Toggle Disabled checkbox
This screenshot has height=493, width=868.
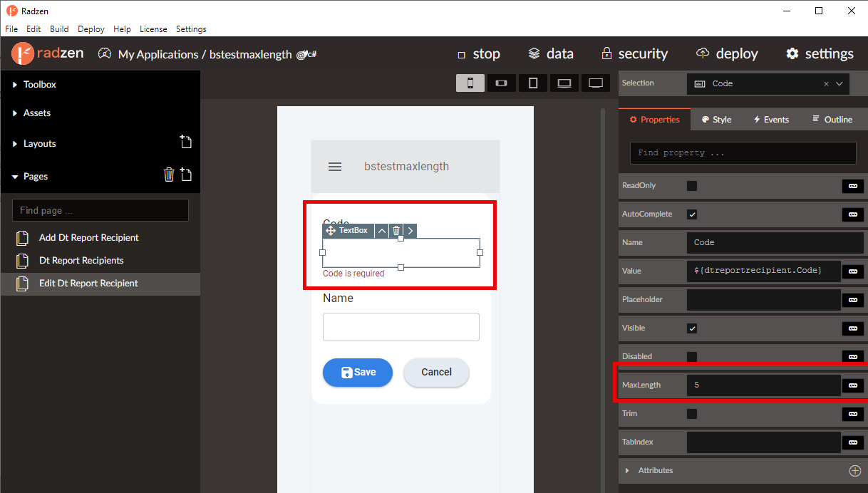(692, 356)
